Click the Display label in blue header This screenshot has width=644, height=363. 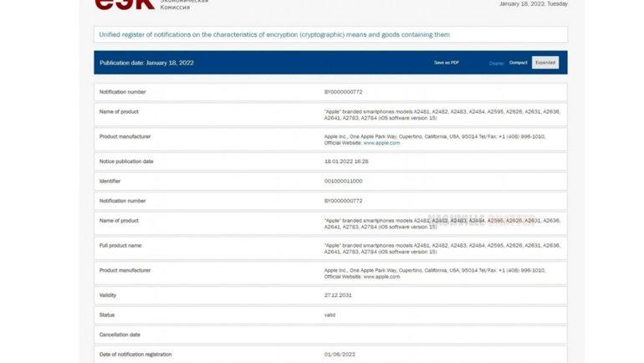[496, 64]
